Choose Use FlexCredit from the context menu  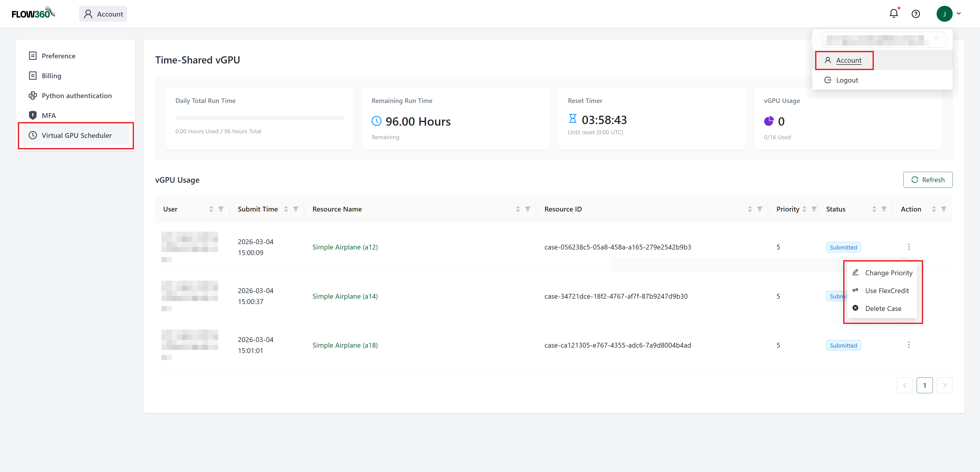887,290
